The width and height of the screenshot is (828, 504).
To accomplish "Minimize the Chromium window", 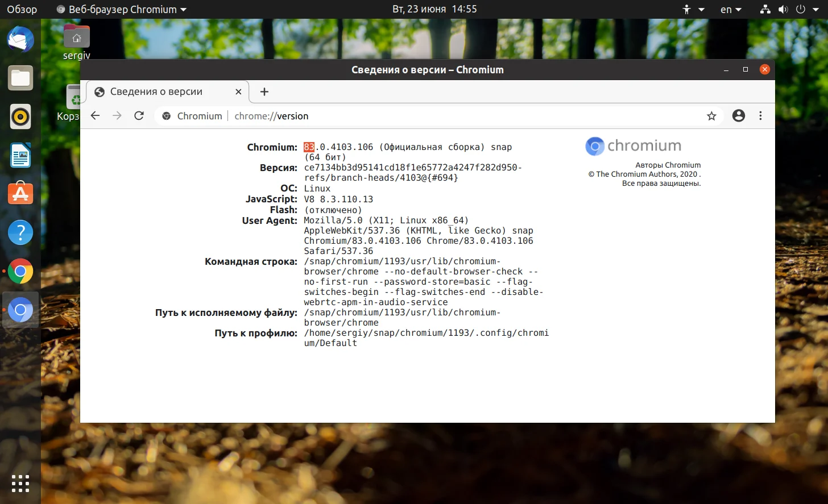I will coord(726,69).
